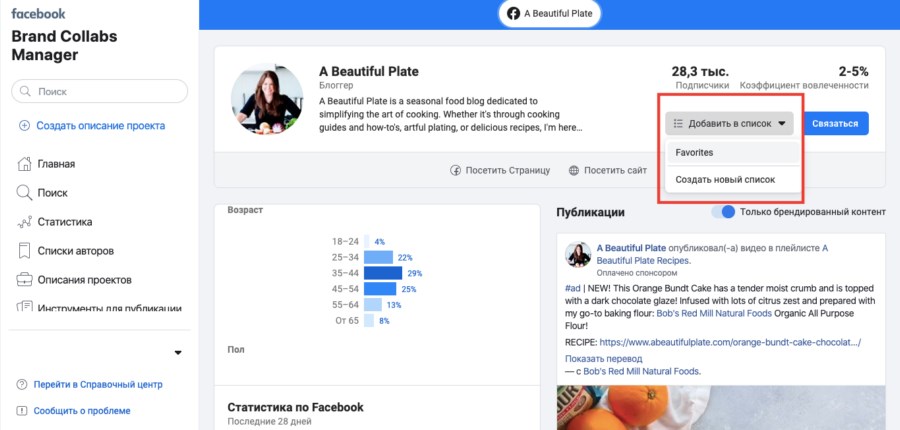The height and width of the screenshot is (430, 900).
Task: Click Посетить Страницу link
Action: tap(507, 171)
